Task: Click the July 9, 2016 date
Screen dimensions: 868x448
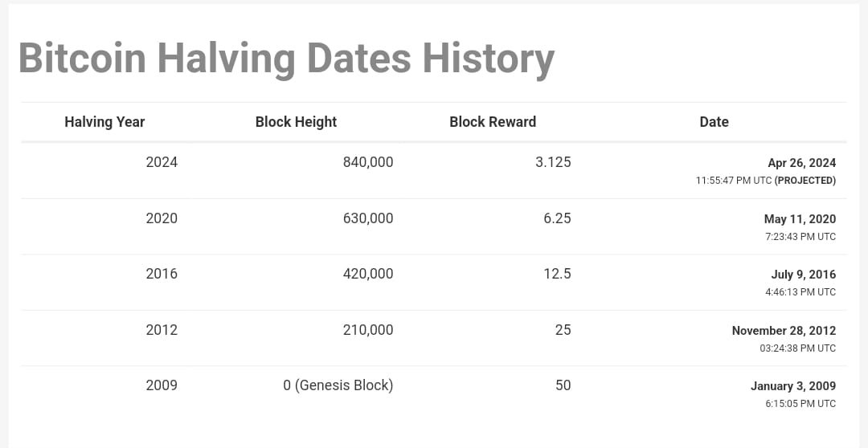Action: 803,275
